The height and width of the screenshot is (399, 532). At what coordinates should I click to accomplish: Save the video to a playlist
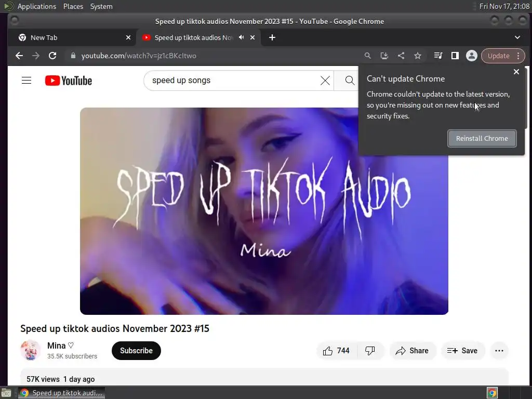pyautogui.click(x=462, y=351)
